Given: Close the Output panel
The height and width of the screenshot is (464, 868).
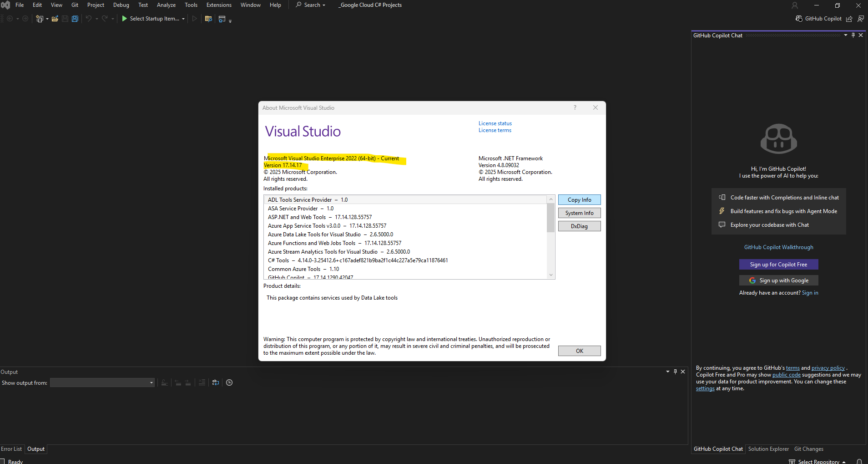Looking at the screenshot, I should click(683, 372).
